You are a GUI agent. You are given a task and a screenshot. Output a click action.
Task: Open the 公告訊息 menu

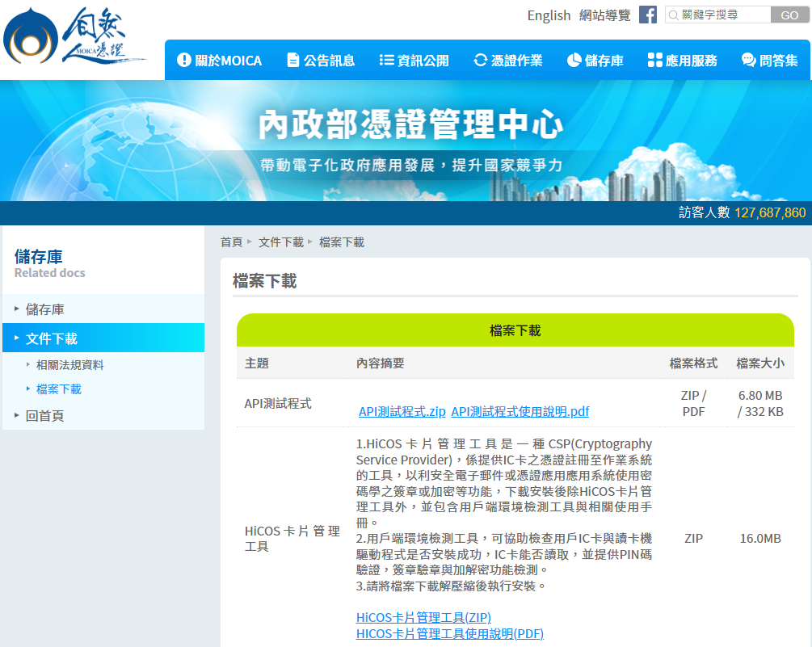[x=320, y=61]
